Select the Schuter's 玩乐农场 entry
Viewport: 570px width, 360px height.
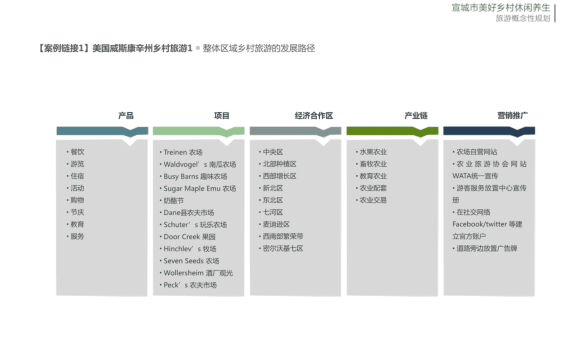tap(195, 225)
